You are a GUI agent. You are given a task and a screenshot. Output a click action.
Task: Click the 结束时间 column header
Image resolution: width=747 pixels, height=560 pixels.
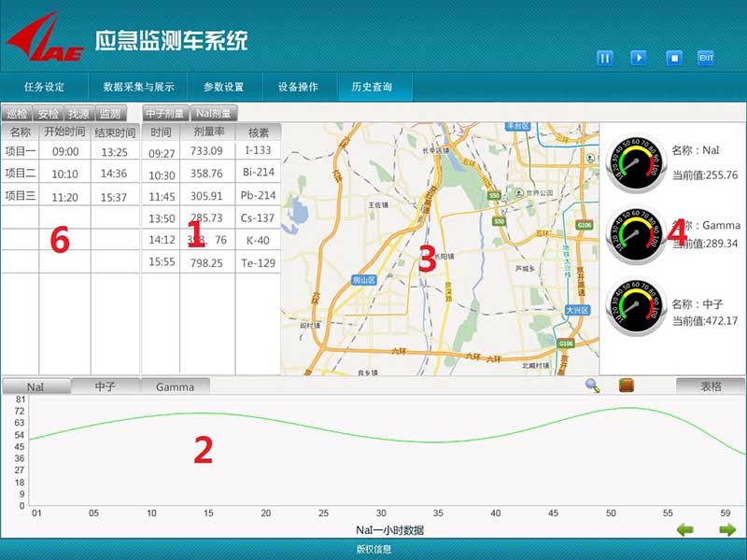[115, 132]
